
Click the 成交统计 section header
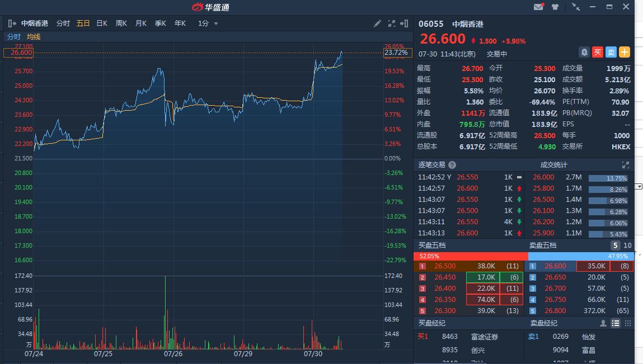[x=553, y=165]
